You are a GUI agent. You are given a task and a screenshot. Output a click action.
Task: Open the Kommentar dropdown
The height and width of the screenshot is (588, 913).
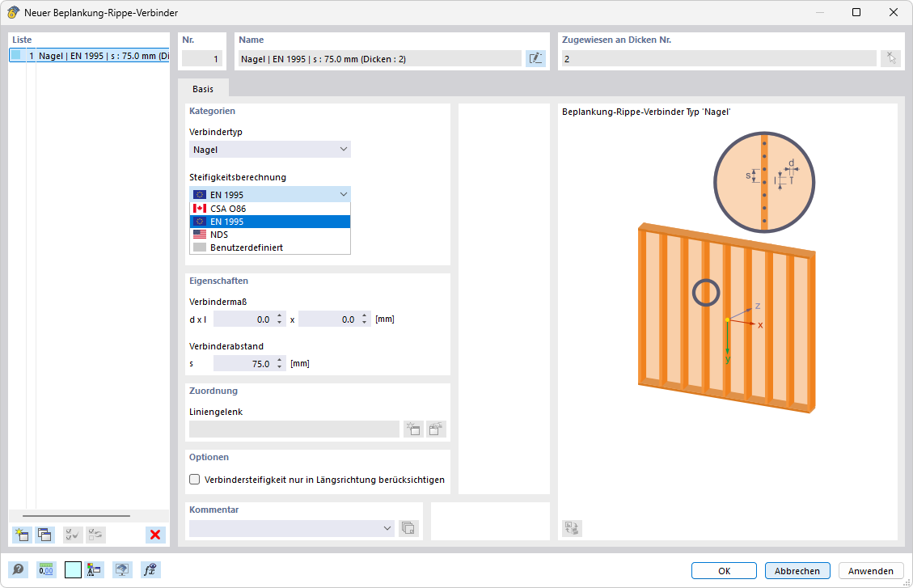pyautogui.click(x=292, y=528)
